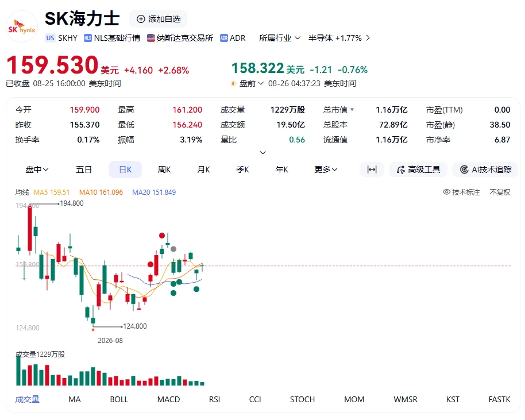Switch to the 年K chart tab
The width and height of the screenshot is (525, 420).
point(281,169)
